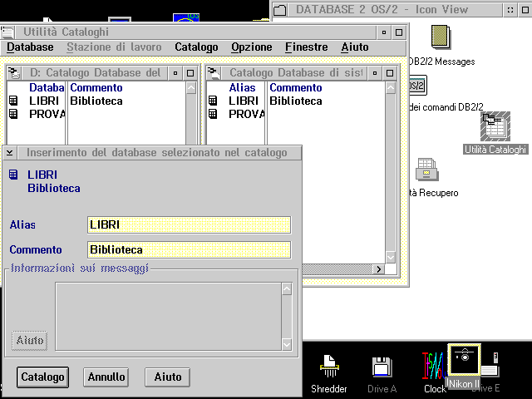Viewport: 532px width, 399px height.
Task: Click right arrow of horizontal scrollbar
Action: pyautogui.click(x=379, y=270)
